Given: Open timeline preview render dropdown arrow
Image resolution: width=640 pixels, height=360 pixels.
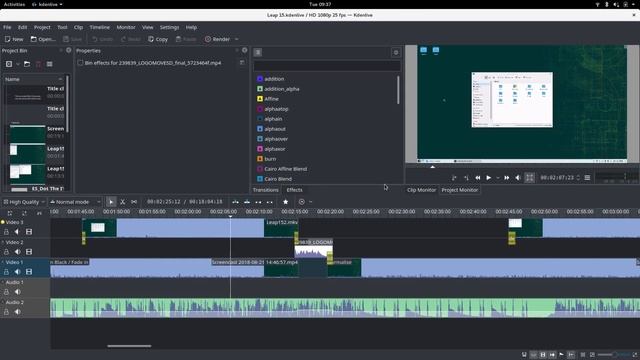Looking at the screenshot, I should pyautogui.click(x=310, y=202).
